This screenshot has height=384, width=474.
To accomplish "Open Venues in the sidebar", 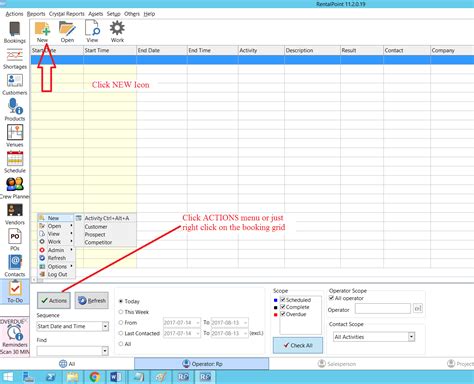I will 15,136.
